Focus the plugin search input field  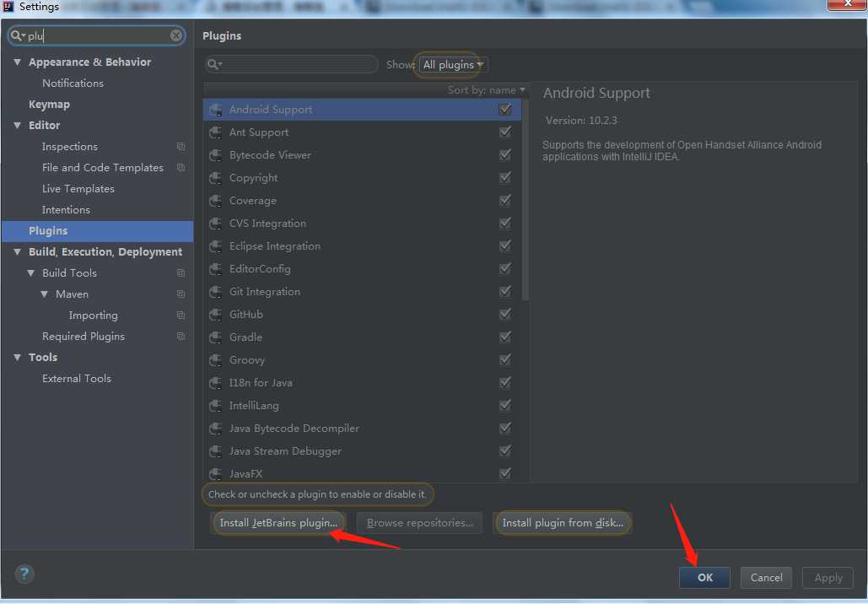point(292,64)
